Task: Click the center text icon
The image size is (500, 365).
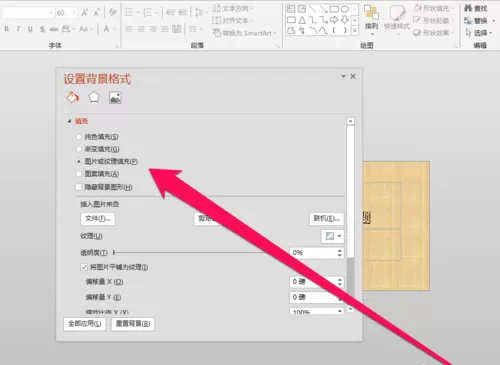Action: (141, 29)
